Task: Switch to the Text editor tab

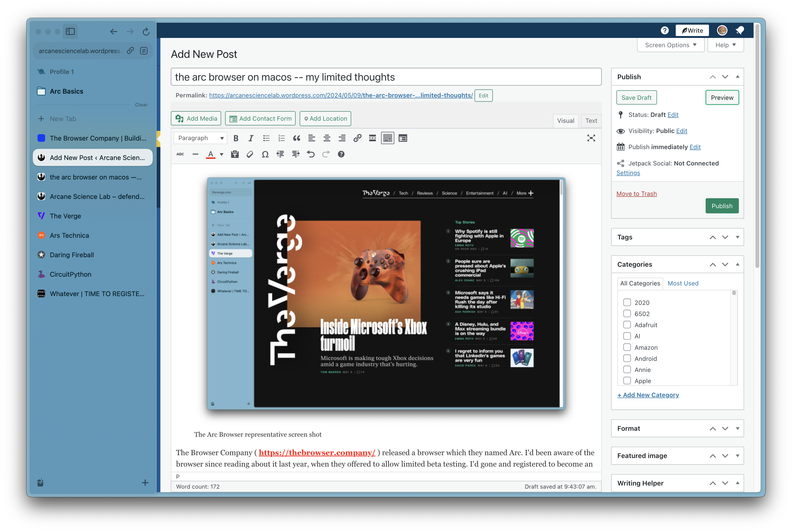Action: tap(591, 121)
